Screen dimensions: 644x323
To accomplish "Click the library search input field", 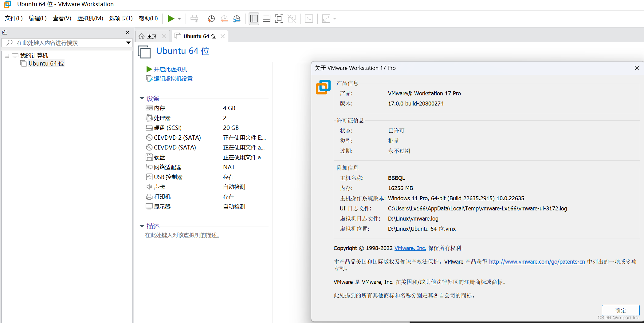I will tap(68, 43).
